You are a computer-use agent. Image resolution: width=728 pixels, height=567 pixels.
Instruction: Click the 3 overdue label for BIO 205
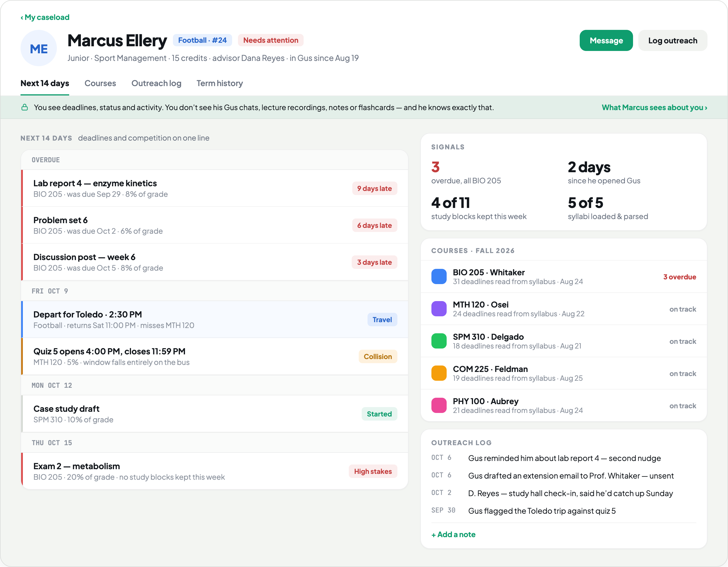679,277
